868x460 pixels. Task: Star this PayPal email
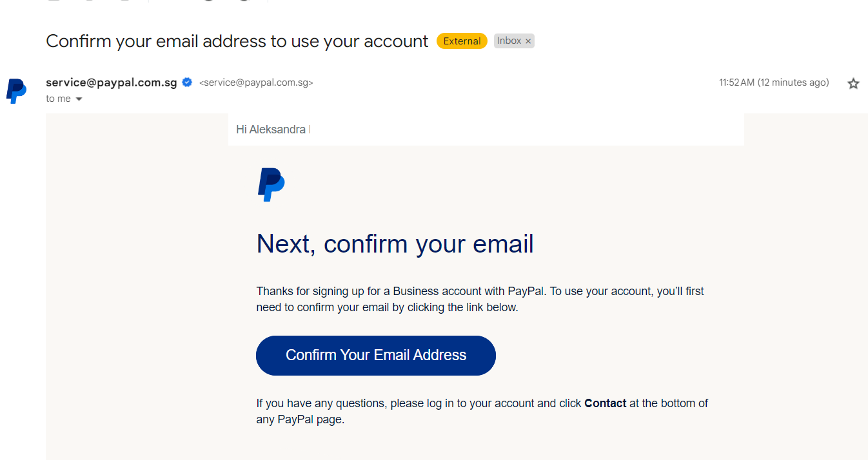coord(853,83)
